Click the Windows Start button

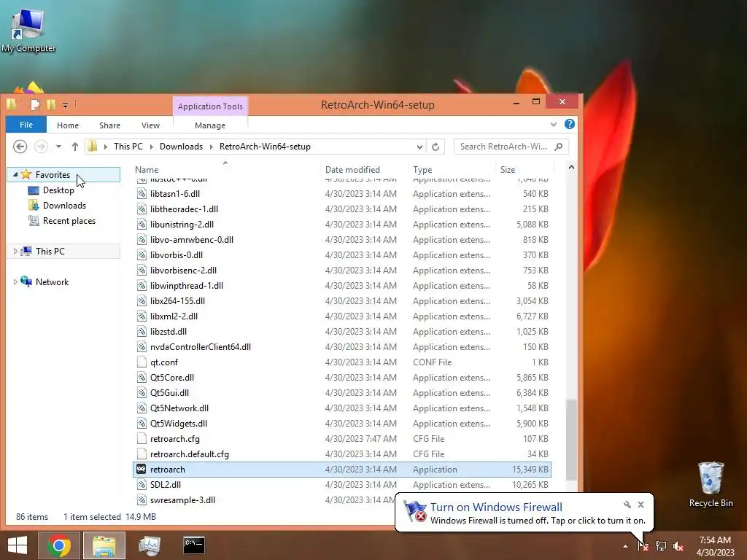pos(18,545)
